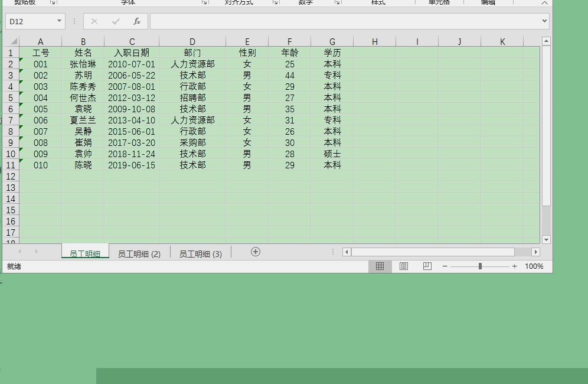Click the zoom out minus icon
Viewport: 588px width, 384px height.
click(x=445, y=266)
